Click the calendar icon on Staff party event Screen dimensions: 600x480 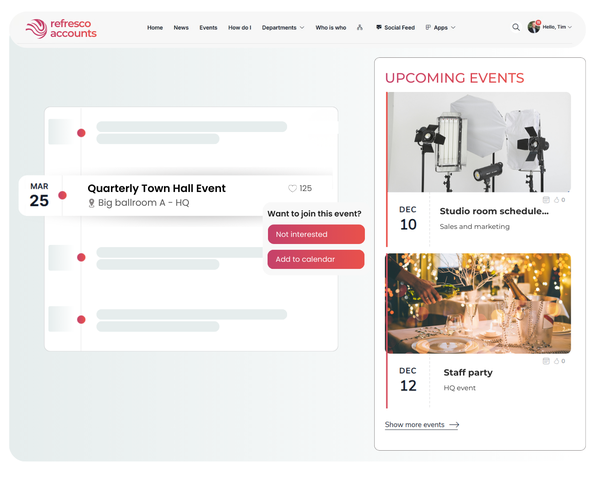[x=546, y=361]
